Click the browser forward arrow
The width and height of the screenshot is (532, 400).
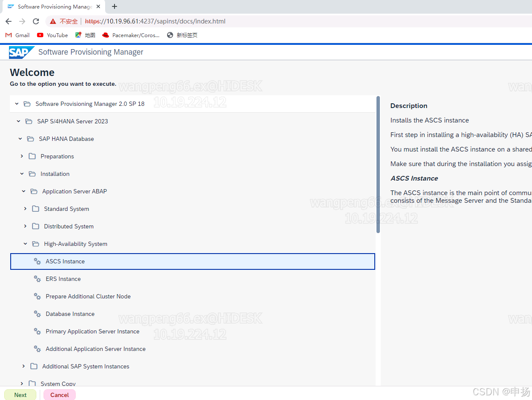click(x=22, y=21)
